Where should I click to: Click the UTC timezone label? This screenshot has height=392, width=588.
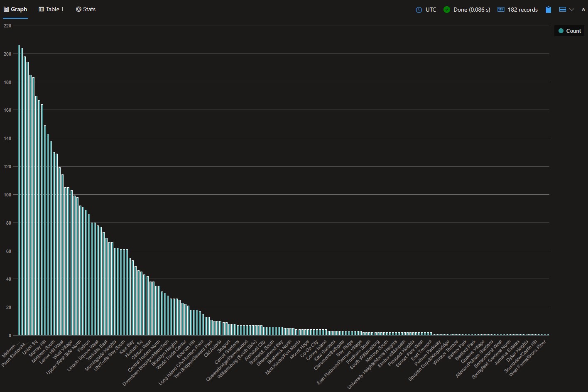[x=431, y=10]
